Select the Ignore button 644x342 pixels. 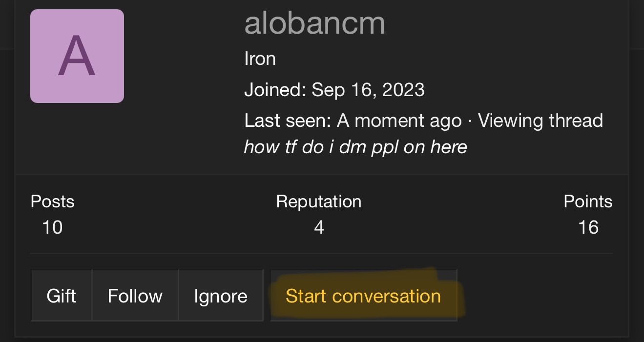[x=221, y=296]
